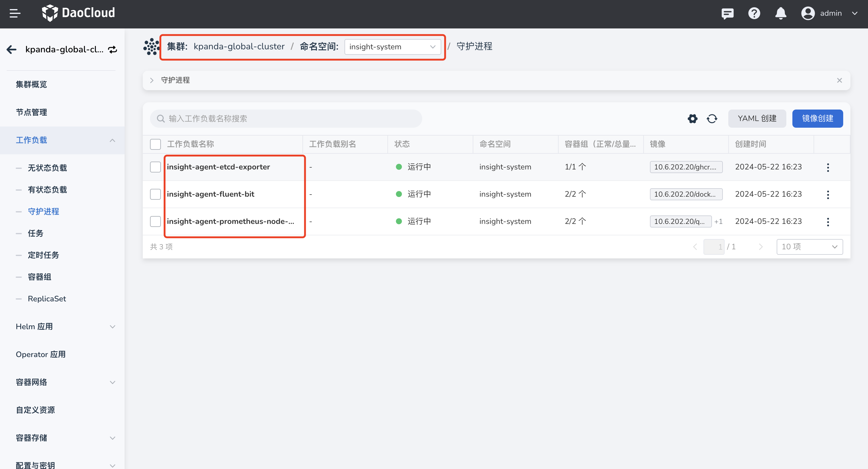
Task: Open the 守护进程 sidebar menu item
Action: (44, 212)
